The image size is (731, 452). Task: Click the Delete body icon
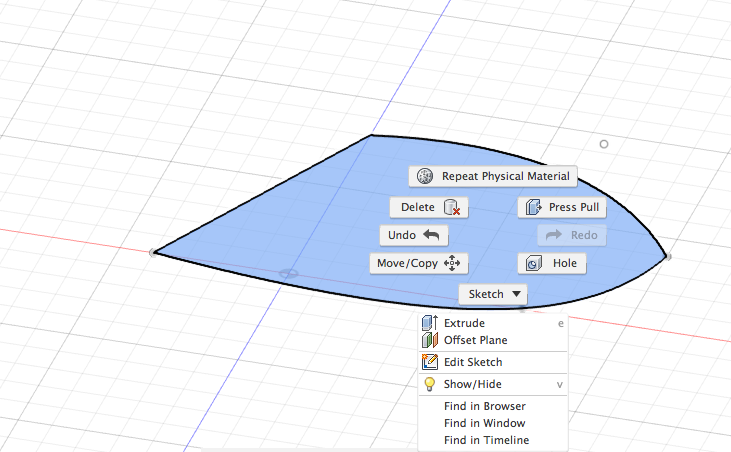452,207
